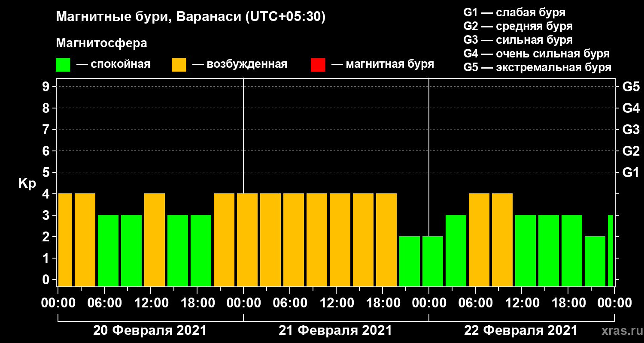Click the 06:00 time label for 20 February
Viewport: 644px width, 343px height.
click(104, 303)
